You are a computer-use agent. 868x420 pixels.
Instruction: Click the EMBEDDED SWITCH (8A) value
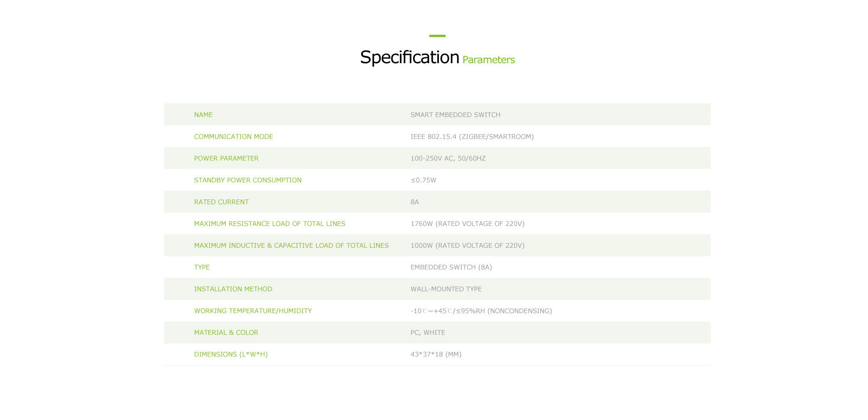pyautogui.click(x=451, y=267)
